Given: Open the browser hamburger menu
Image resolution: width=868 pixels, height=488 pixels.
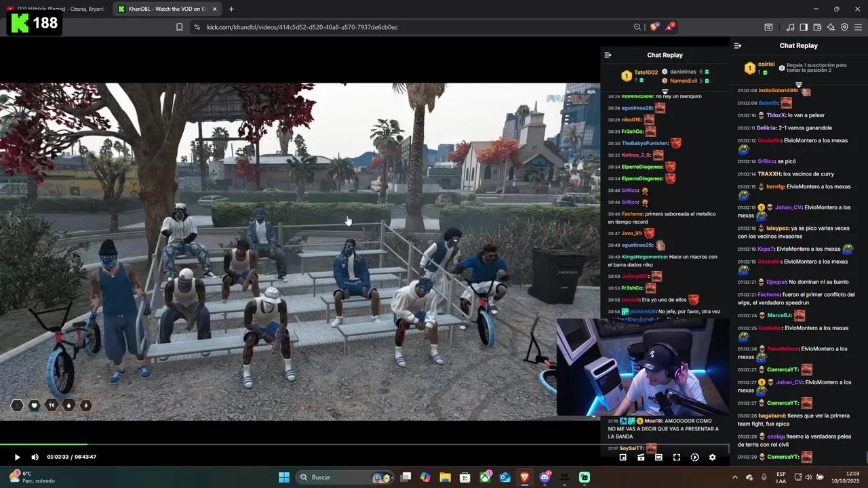Looking at the screenshot, I should click(858, 27).
